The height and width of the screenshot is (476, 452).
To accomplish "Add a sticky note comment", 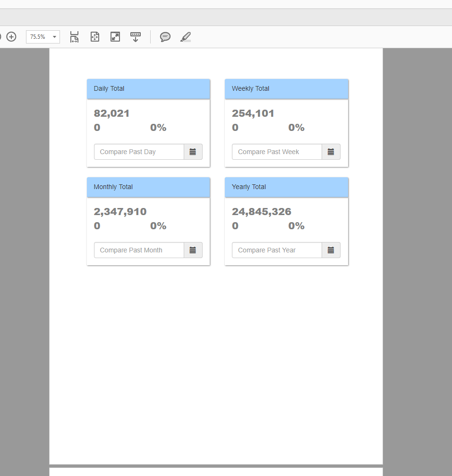I will pyautogui.click(x=165, y=37).
